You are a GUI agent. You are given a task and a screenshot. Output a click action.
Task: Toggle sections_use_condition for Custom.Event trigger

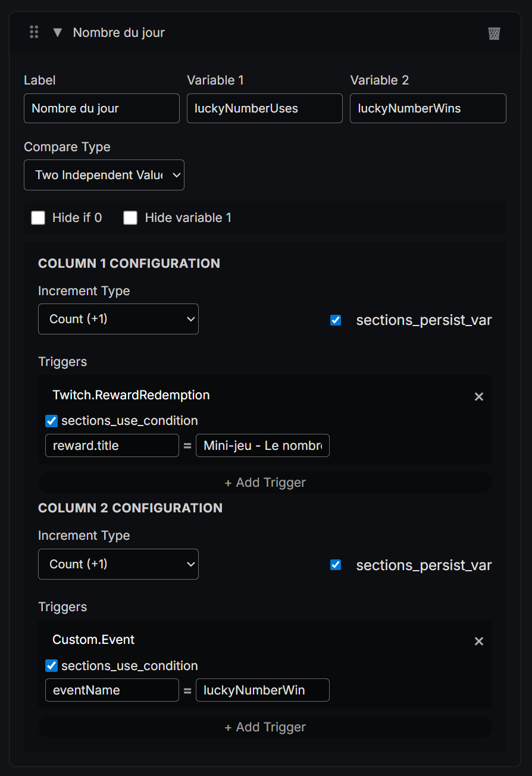tap(52, 666)
